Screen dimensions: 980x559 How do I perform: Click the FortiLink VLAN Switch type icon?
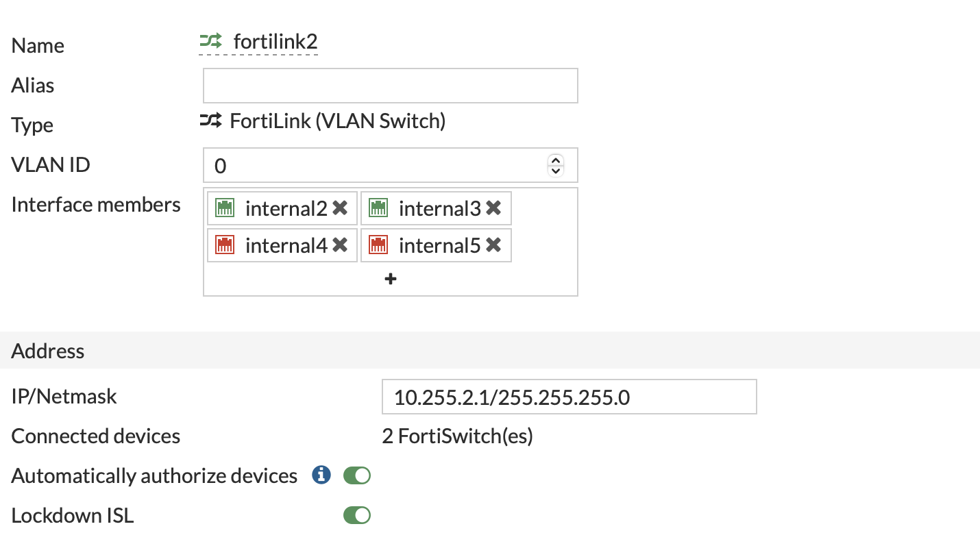pyautogui.click(x=211, y=121)
